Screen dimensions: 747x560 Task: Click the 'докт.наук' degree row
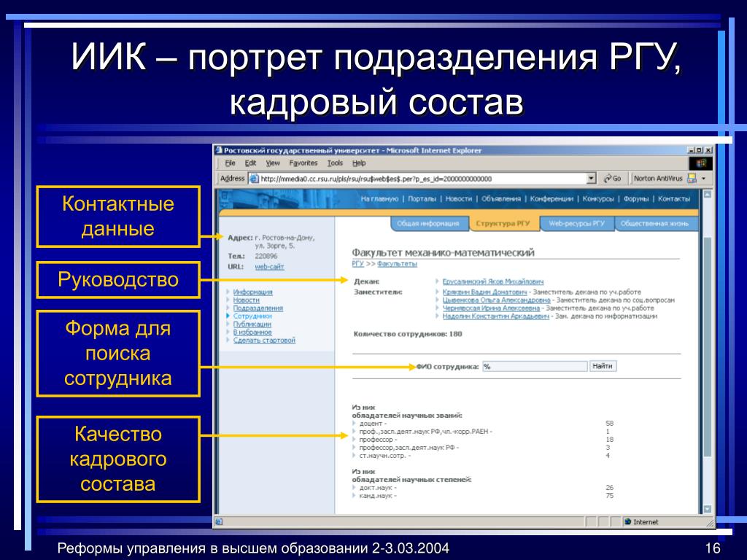click(x=483, y=488)
